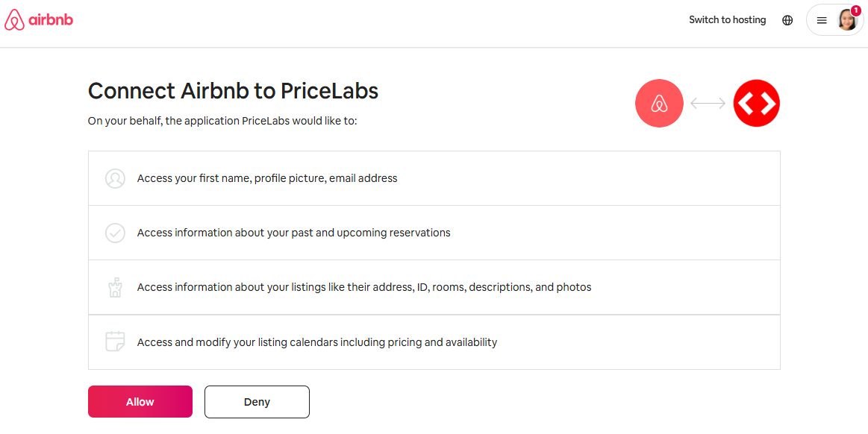Click the reservations checkmark icon
The width and height of the screenshot is (868, 434).
[x=115, y=233]
